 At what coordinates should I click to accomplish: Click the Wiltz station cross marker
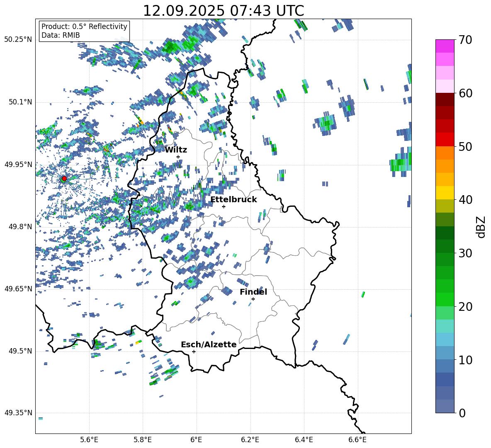pos(178,157)
